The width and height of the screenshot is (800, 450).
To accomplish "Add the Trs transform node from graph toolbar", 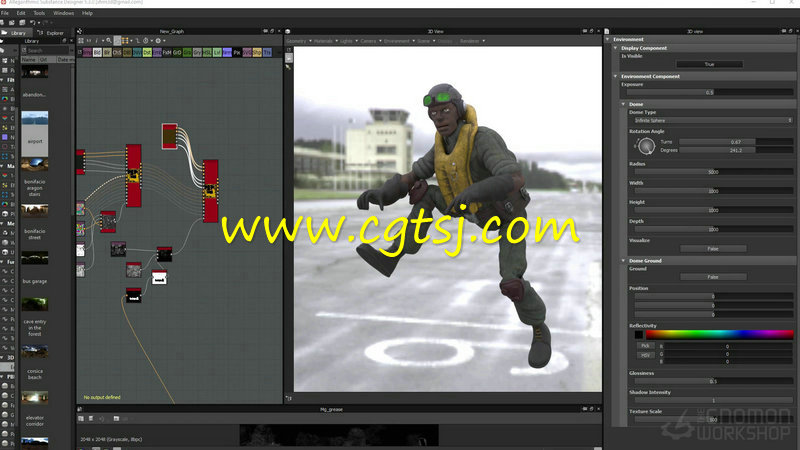I will click(x=267, y=53).
